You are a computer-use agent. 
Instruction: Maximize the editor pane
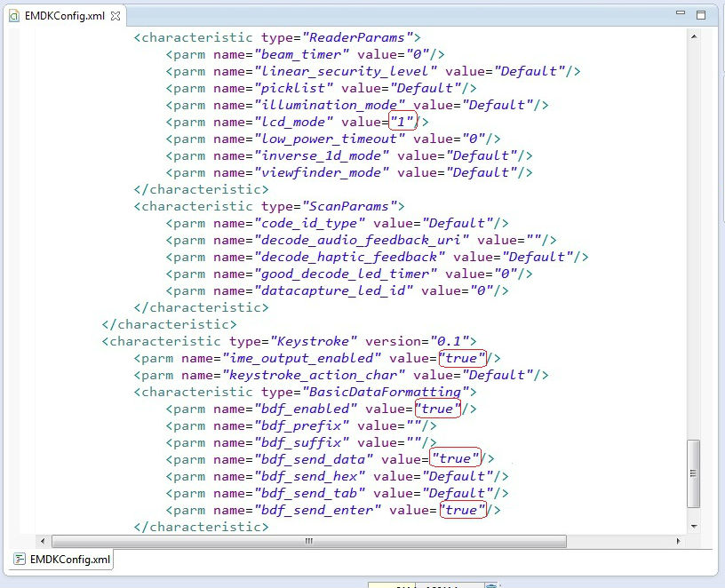701,15
